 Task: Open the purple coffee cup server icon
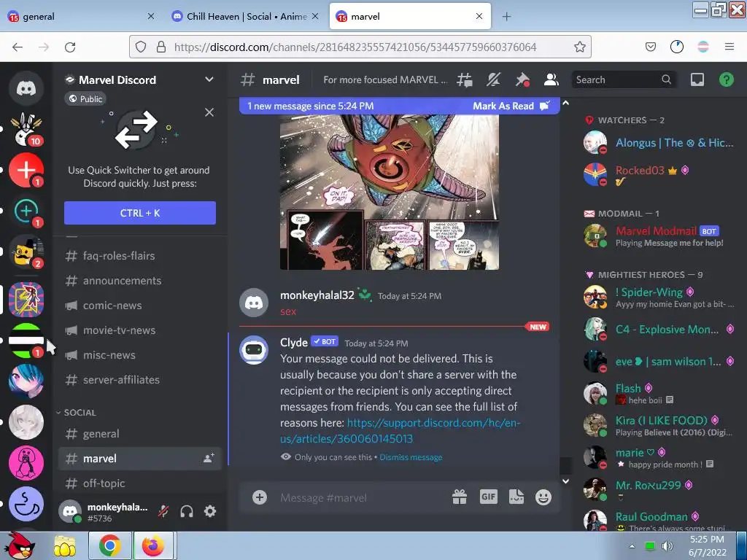26,504
